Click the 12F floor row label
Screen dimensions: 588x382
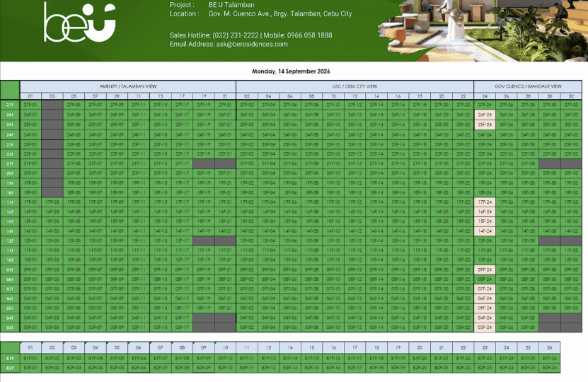point(10,241)
